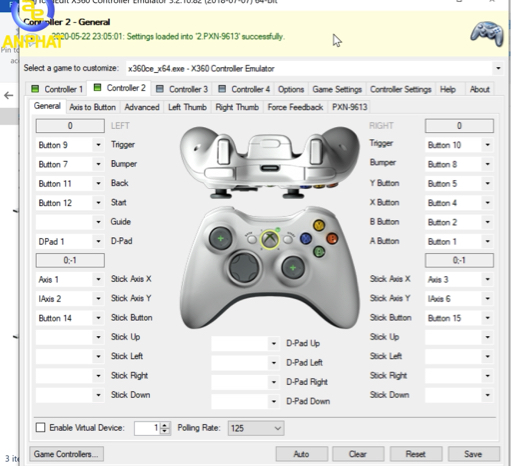The image size is (511, 466).
Task: Open the B Button dropdown set to Button 2
Action: coord(487,222)
